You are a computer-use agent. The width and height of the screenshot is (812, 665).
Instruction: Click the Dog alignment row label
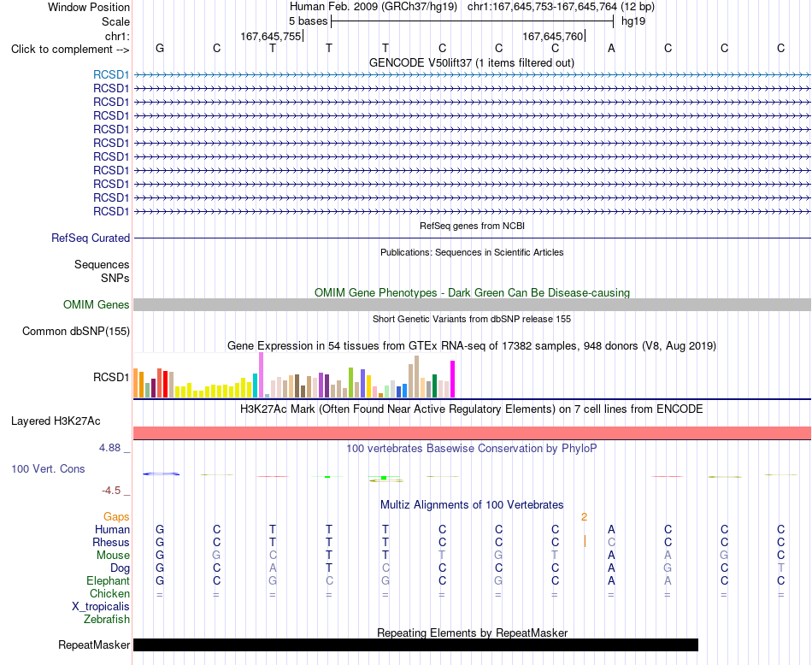pos(121,568)
